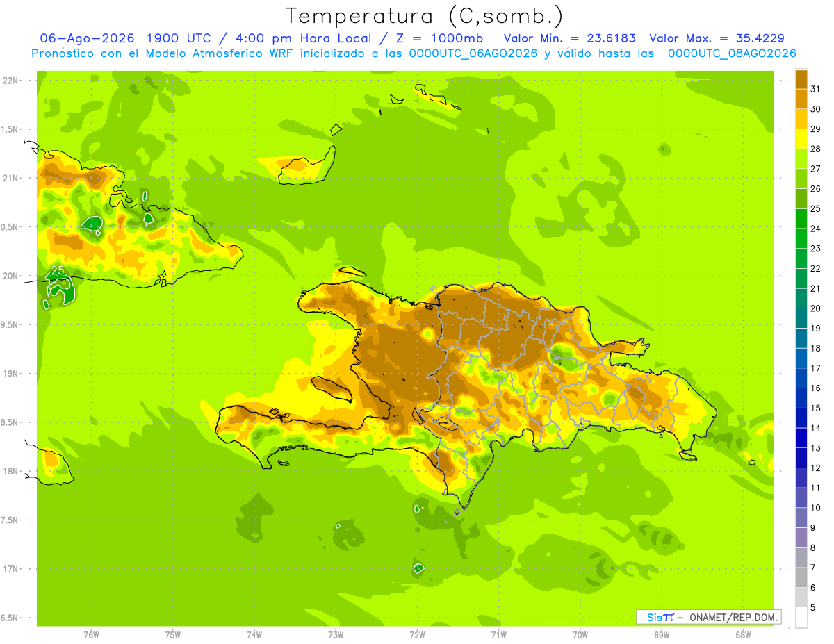Image resolution: width=834 pixels, height=644 pixels.
Task: Click the blue legend swatch between 15 and 16
Action: tap(801, 398)
